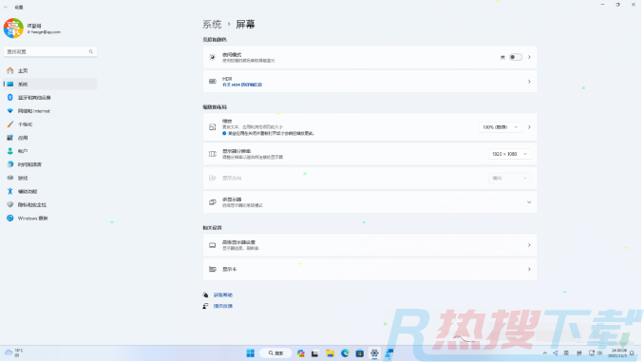This screenshot has height=362, width=644.
Task: Click the taskbar search box
Action: click(276, 353)
